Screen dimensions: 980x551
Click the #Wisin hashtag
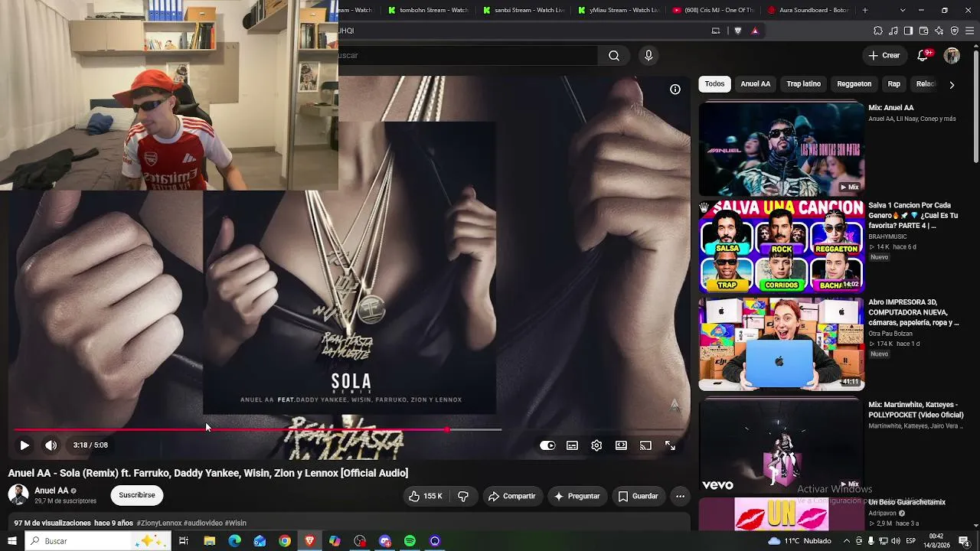point(236,523)
